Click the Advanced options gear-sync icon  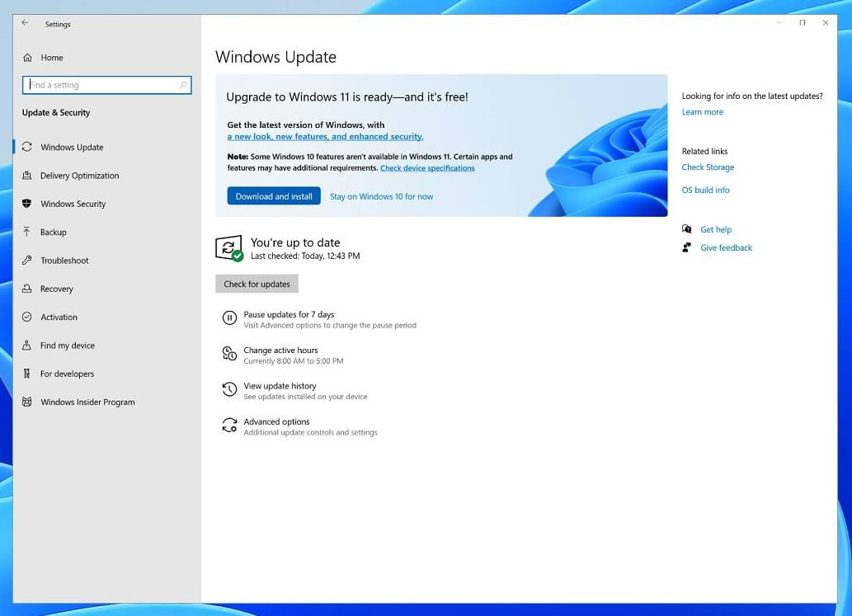click(x=230, y=425)
